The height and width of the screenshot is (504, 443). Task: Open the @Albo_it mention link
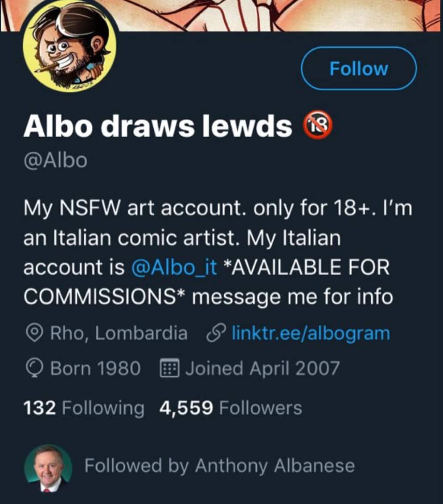click(174, 268)
